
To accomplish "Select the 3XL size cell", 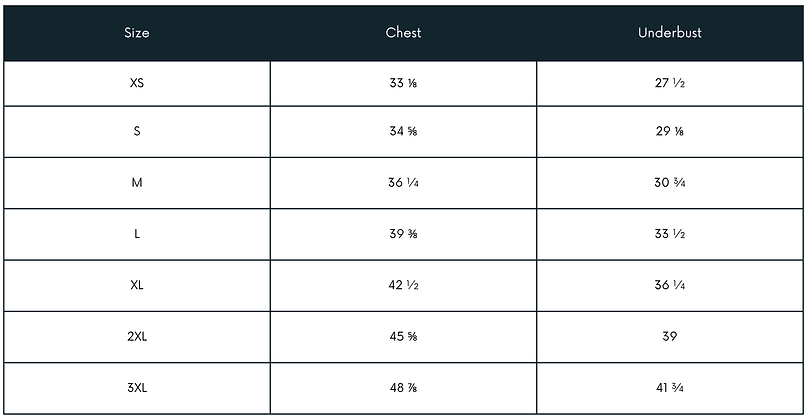I will [137, 388].
